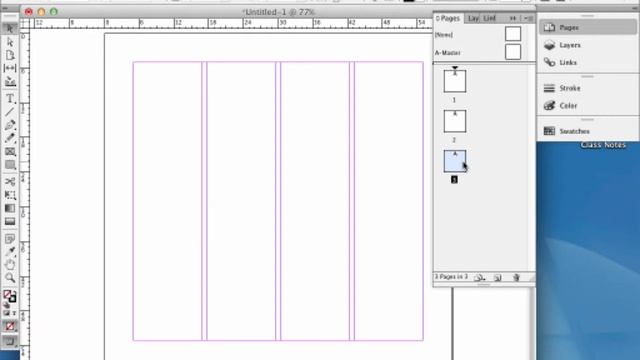Select the Line tool
Viewport: 640px width, 360px height.
(10, 111)
